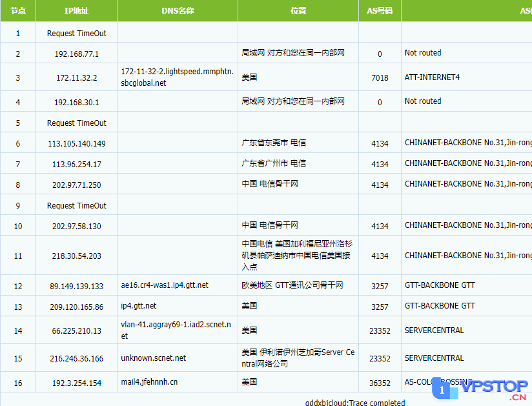
Task: Click DNS name unknown.scnet.net
Action: pyautogui.click(x=154, y=358)
